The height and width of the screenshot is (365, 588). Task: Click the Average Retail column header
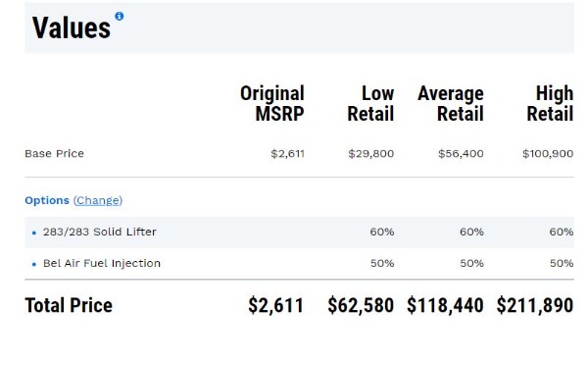pos(451,103)
